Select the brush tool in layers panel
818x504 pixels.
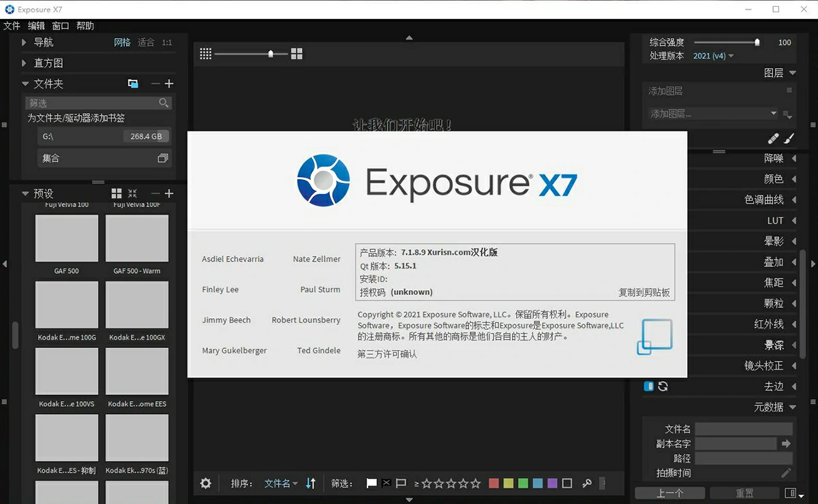tap(789, 138)
